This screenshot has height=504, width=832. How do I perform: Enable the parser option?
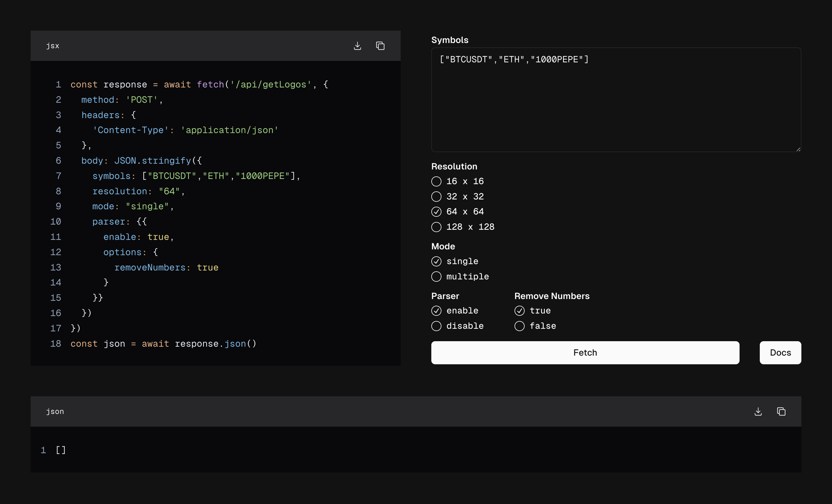(x=436, y=311)
